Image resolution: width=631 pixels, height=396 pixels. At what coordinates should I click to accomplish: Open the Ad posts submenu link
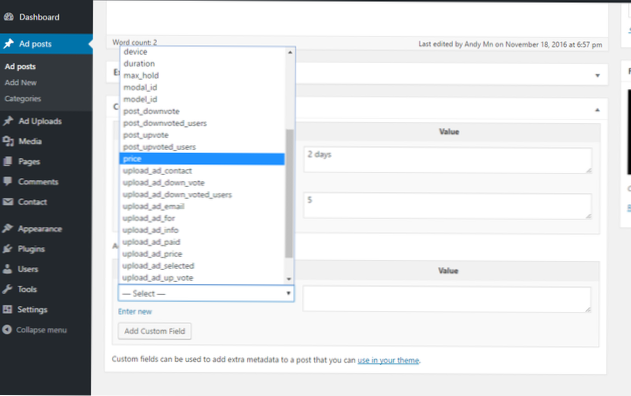coord(20,66)
